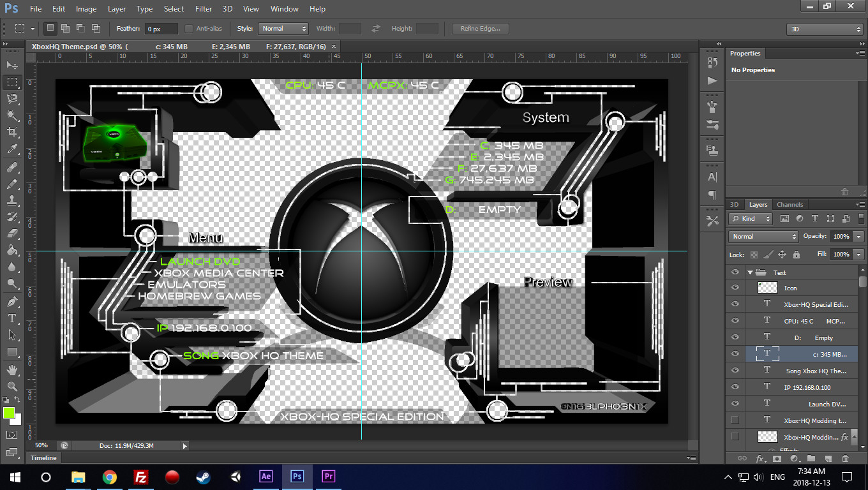Open After Effects from the taskbar
Viewport: 868px width, 490px height.
pyautogui.click(x=266, y=477)
